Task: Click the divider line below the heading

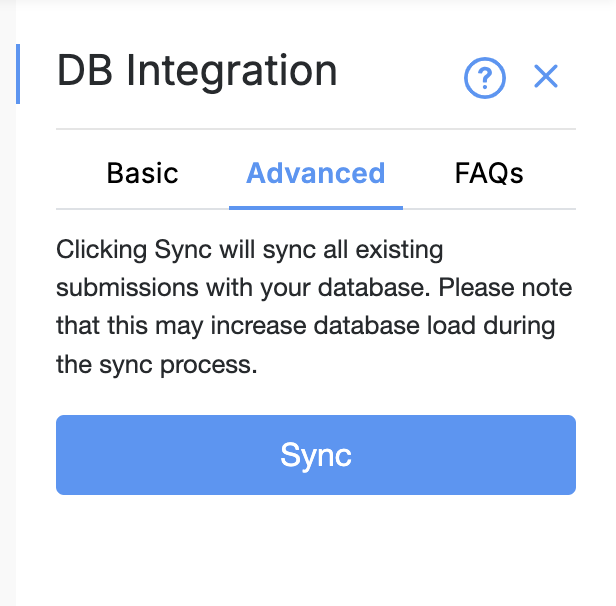Action: [315, 129]
